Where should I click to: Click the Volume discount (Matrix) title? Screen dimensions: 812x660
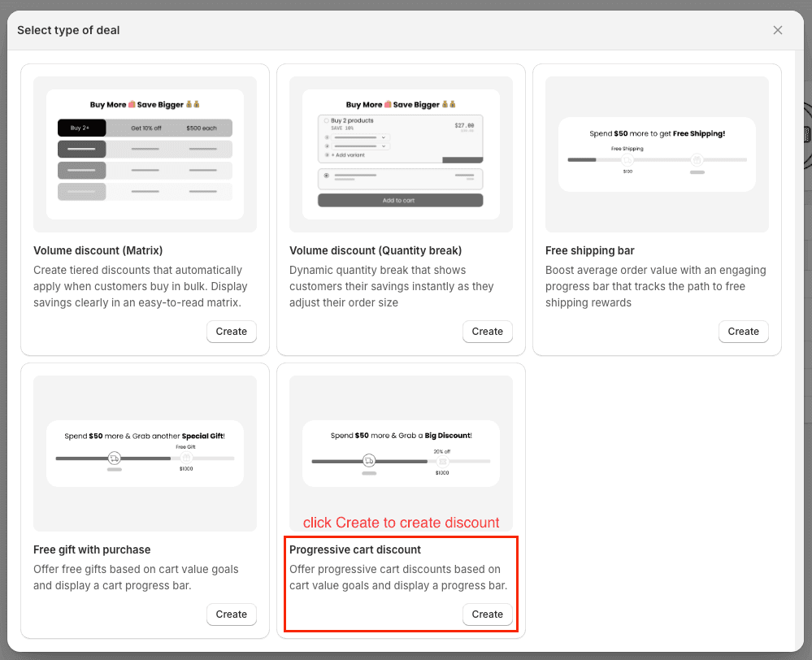tap(98, 250)
